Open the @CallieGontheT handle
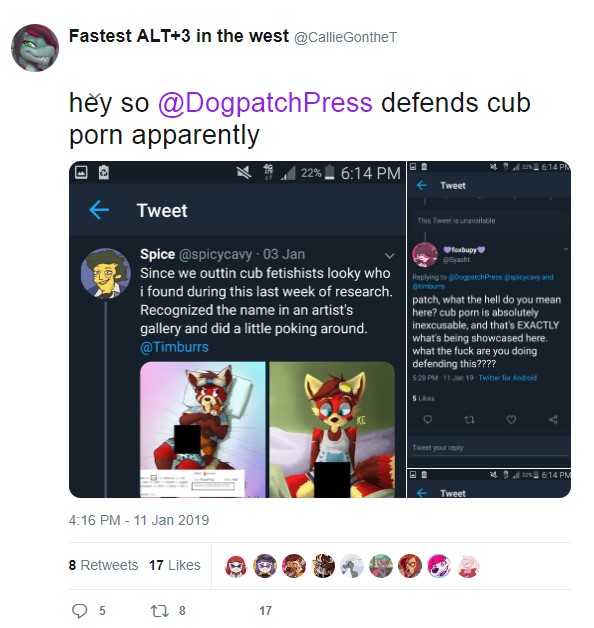This screenshot has width=594, height=628. 346,37
